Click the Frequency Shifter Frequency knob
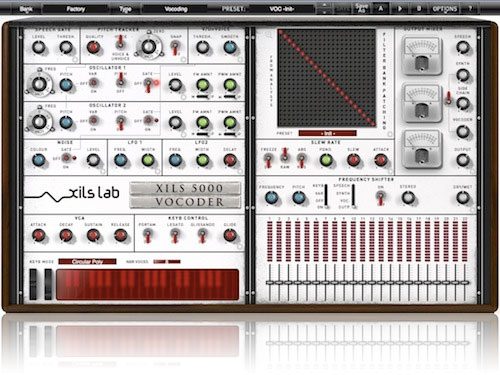Image resolution: width=500 pixels, height=375 pixels. coord(271,198)
